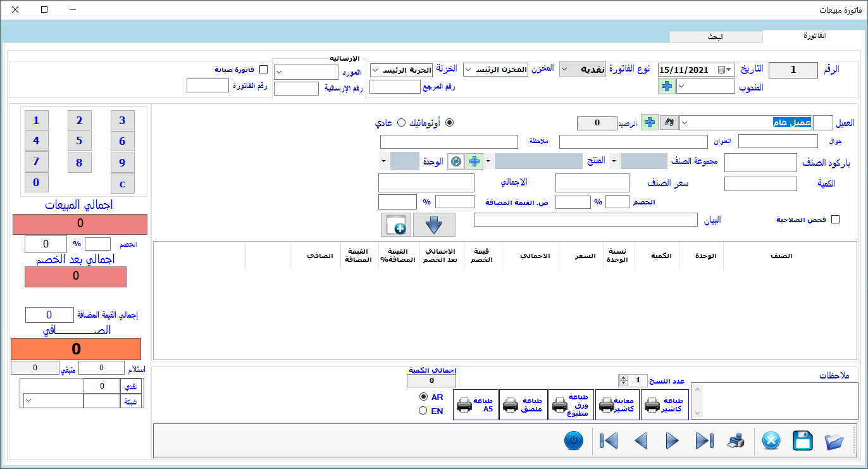Click the باركود الصنف input field
868x469 pixels.
tap(760, 163)
